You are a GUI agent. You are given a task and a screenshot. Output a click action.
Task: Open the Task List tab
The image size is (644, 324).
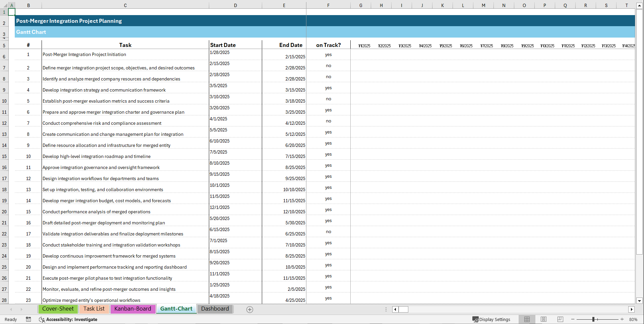tap(94, 309)
